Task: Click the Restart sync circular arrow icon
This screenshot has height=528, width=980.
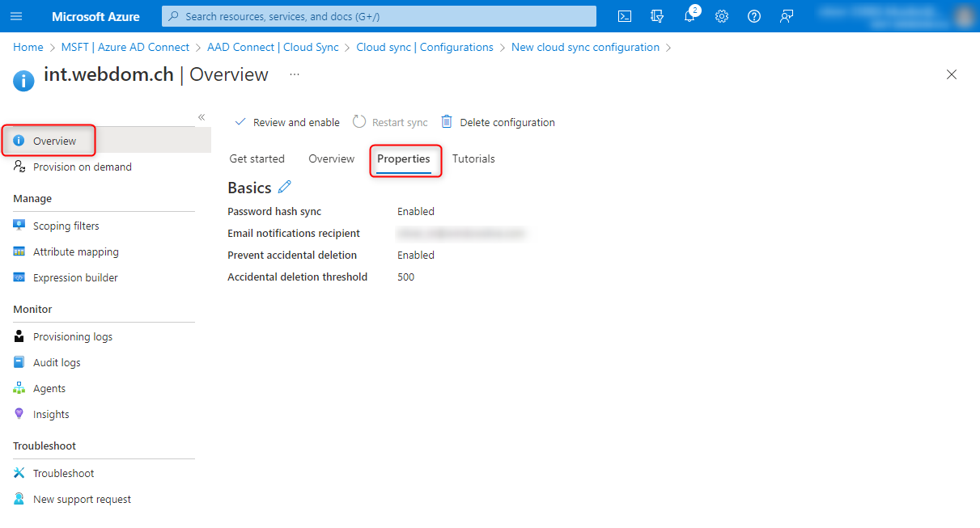Action: pyautogui.click(x=359, y=122)
